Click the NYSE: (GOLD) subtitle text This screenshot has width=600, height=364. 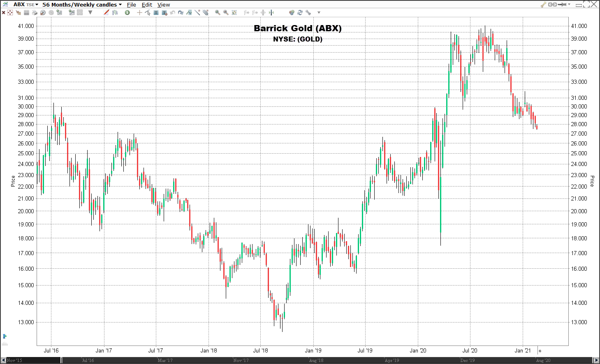(x=298, y=39)
